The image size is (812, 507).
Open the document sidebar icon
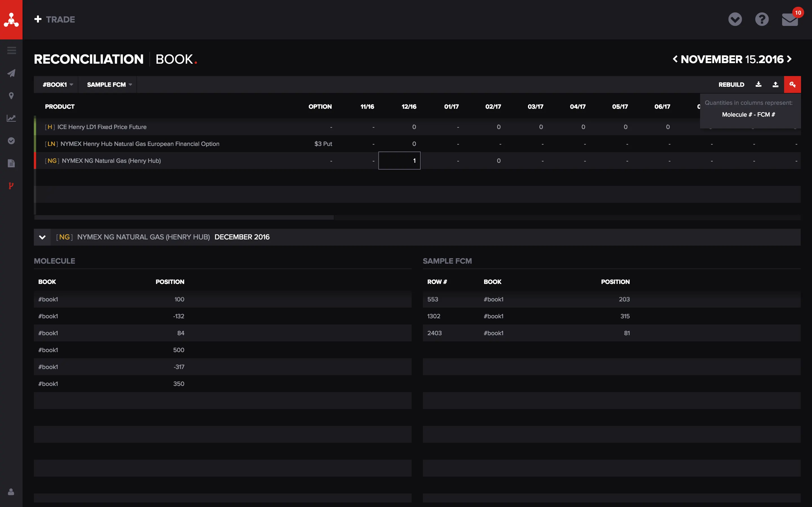point(11,163)
